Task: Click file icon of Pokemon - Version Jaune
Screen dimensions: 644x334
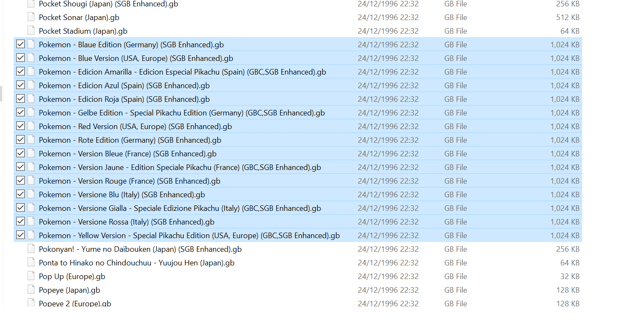Action: point(31,167)
